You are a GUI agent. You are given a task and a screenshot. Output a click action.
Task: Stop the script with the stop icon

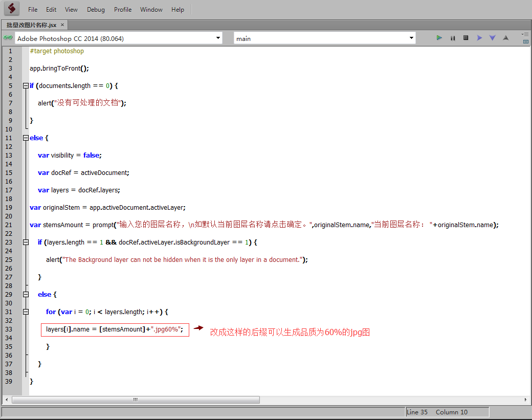pos(466,38)
